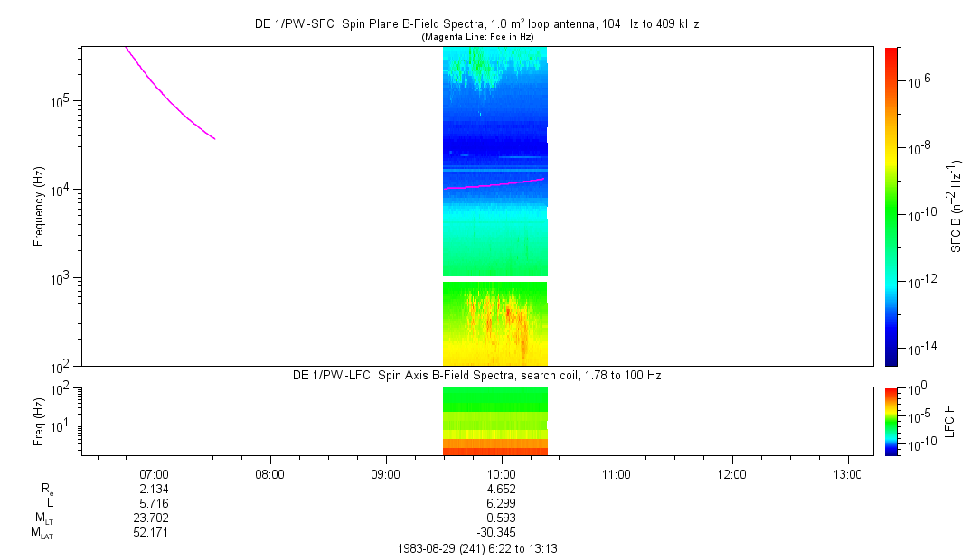Click the LFC H colorbar label

[x=949, y=420]
